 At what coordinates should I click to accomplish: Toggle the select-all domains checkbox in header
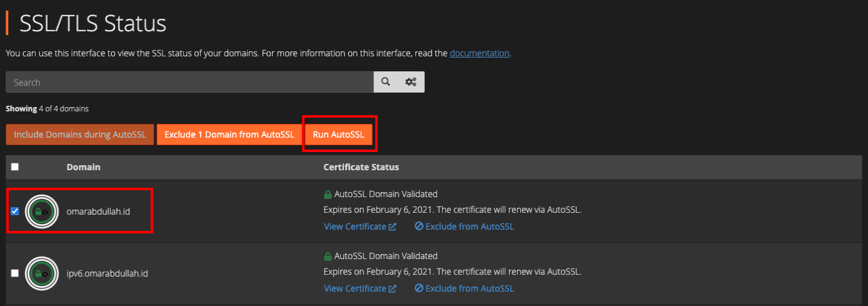point(15,167)
